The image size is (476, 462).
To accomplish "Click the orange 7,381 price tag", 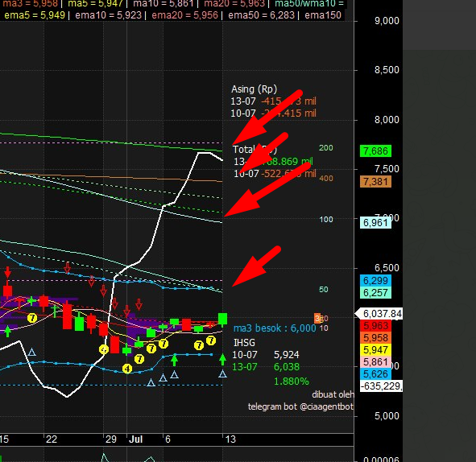I will [375, 182].
